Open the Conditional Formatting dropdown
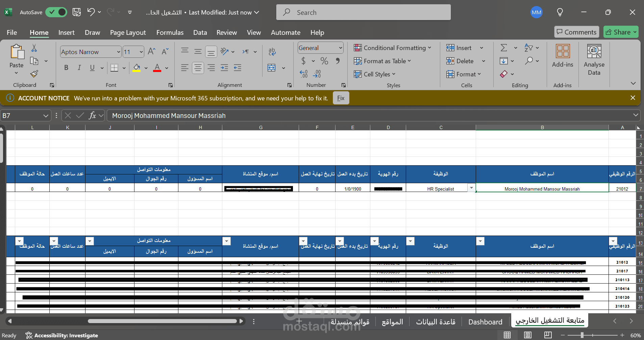Image resolution: width=644 pixels, height=340 pixels. (392, 48)
